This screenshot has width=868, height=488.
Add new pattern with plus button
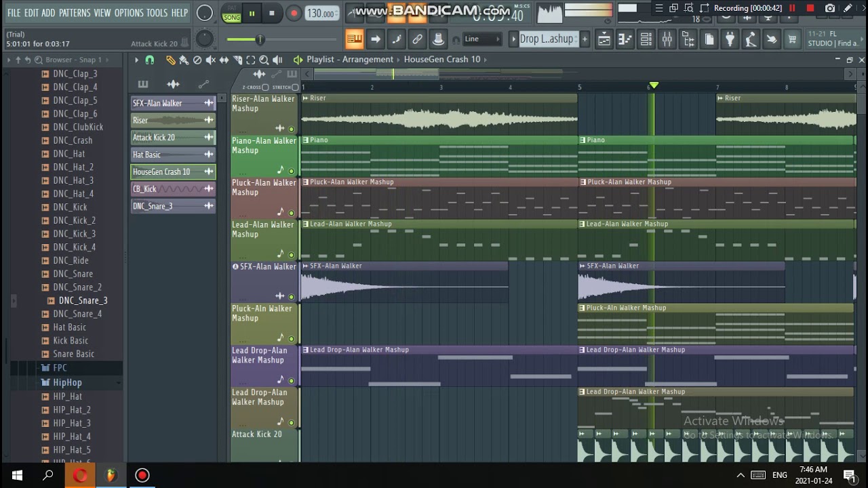pos(585,39)
